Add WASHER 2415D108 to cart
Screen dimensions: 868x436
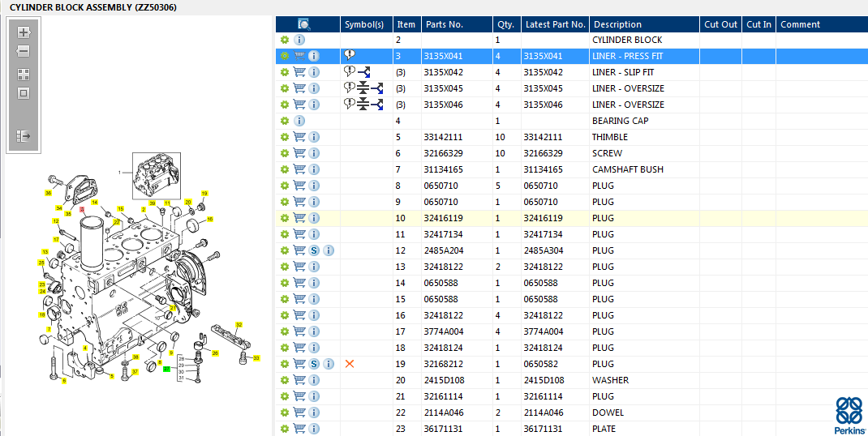click(299, 380)
